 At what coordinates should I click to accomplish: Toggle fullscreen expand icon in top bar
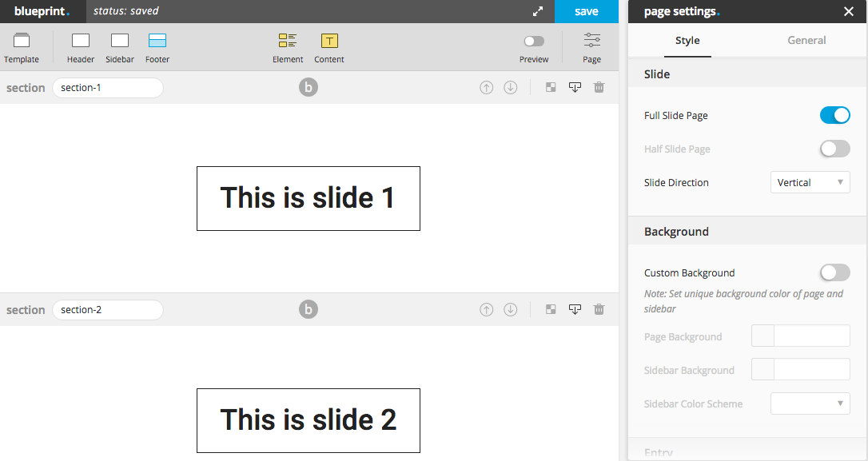point(538,12)
